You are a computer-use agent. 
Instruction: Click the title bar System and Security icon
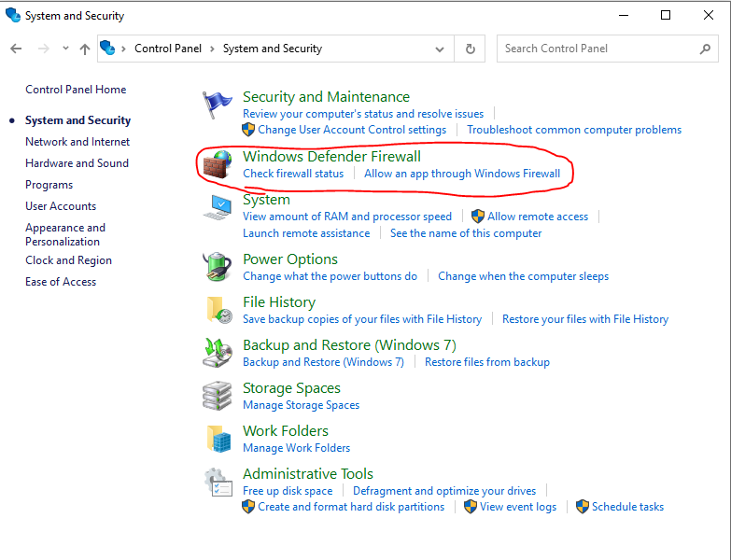pyautogui.click(x=12, y=15)
